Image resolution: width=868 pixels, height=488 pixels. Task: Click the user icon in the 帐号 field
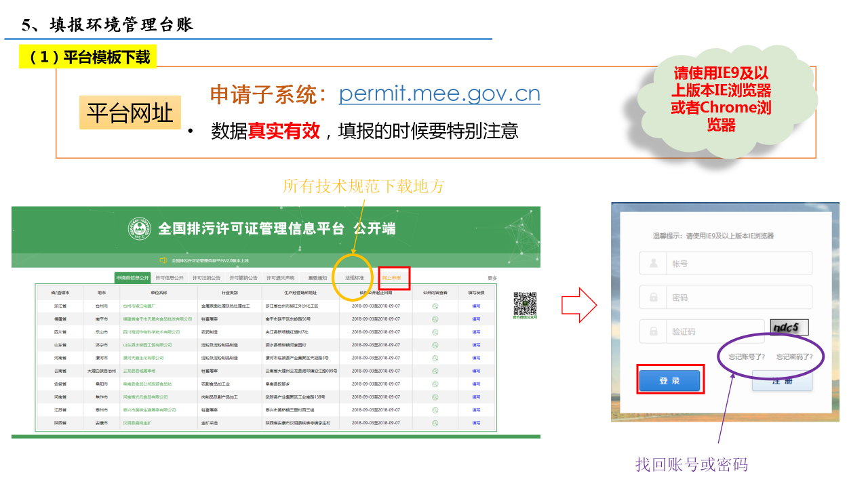[654, 263]
